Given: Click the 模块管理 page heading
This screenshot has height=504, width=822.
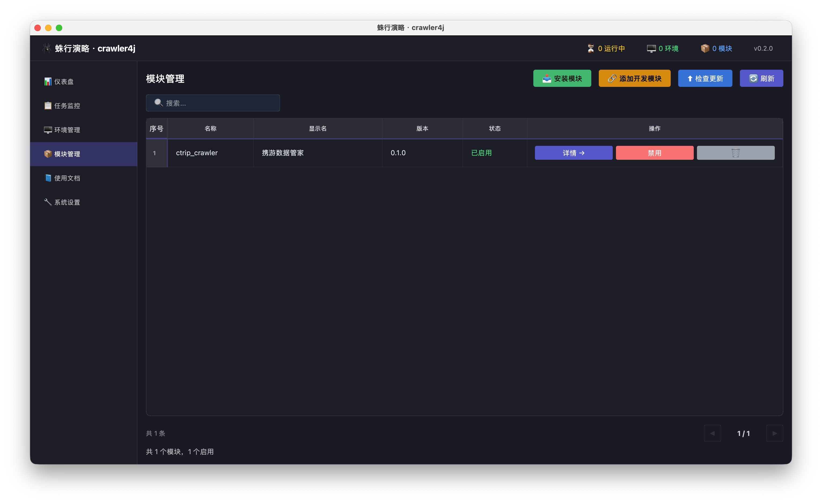Looking at the screenshot, I should tap(165, 79).
